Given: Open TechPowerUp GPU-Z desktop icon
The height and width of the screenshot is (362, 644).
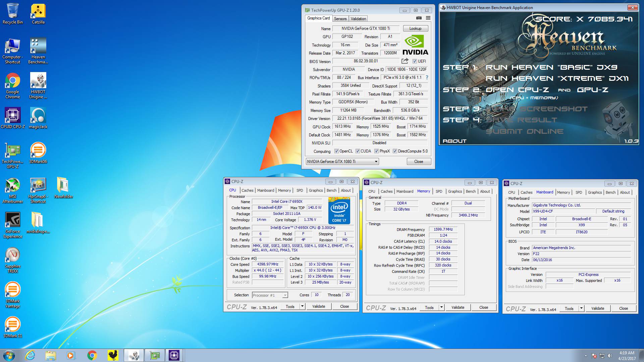Looking at the screenshot, I should pyautogui.click(x=13, y=156).
